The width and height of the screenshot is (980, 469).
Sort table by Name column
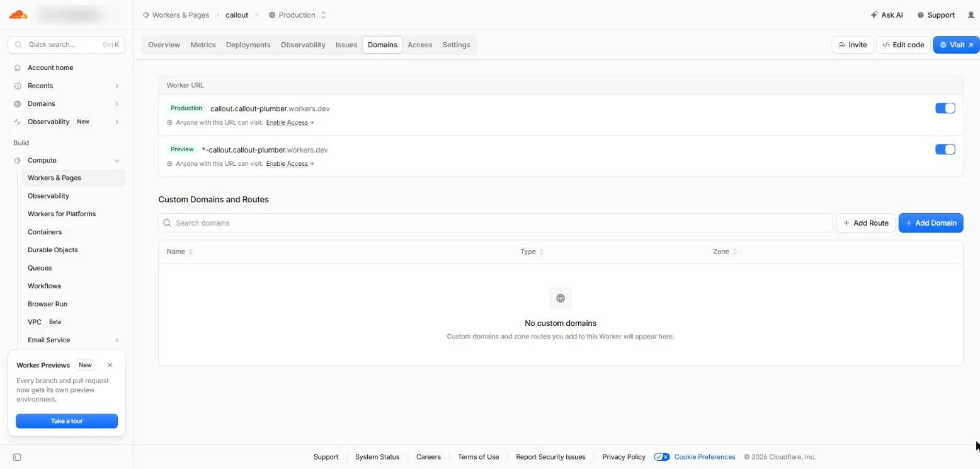(x=179, y=252)
